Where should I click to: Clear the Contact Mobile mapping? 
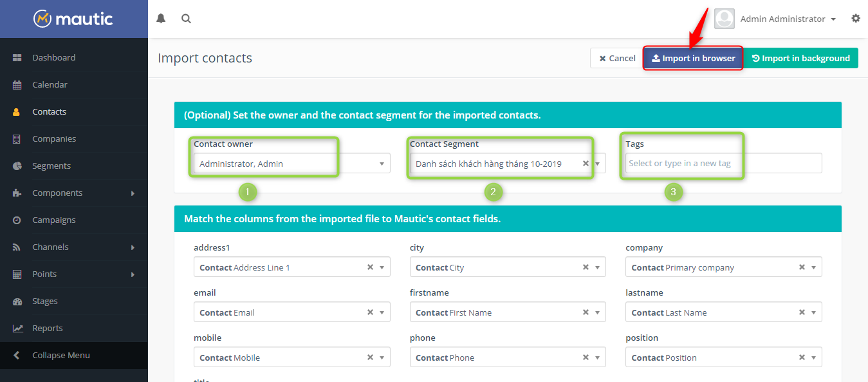(370, 357)
